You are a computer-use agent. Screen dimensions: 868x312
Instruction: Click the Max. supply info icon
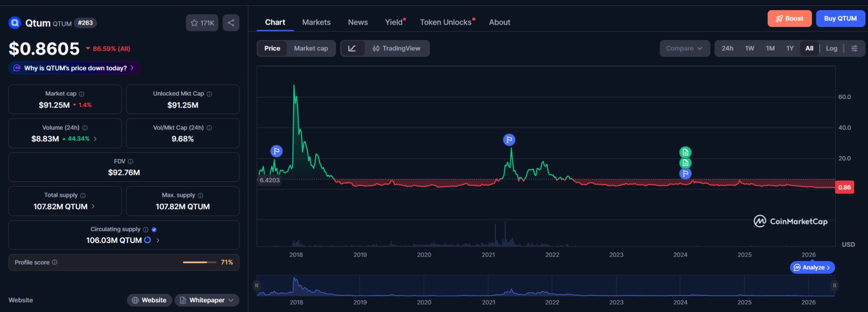[x=200, y=196]
